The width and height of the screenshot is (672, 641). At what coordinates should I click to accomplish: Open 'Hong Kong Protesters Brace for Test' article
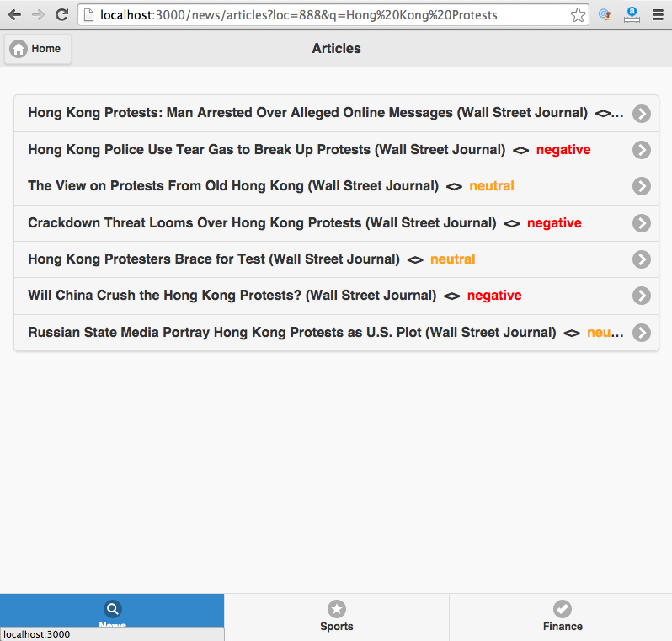pyautogui.click(x=336, y=259)
